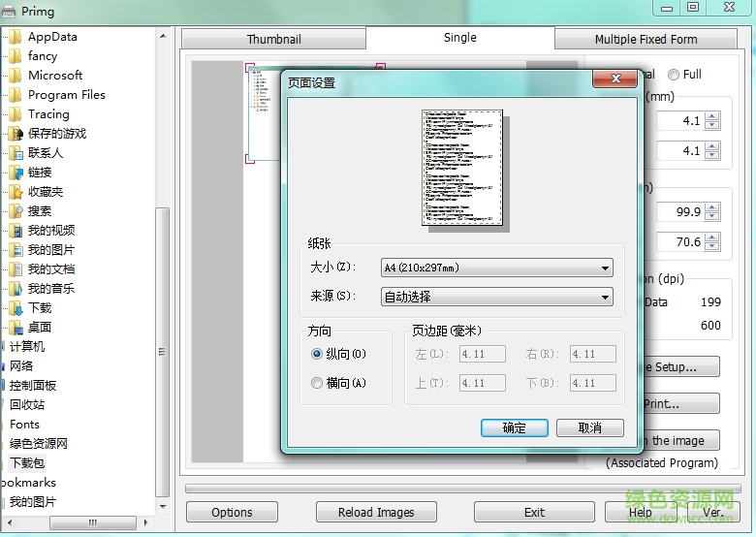
Task: Click the Exit button
Action: point(534,512)
